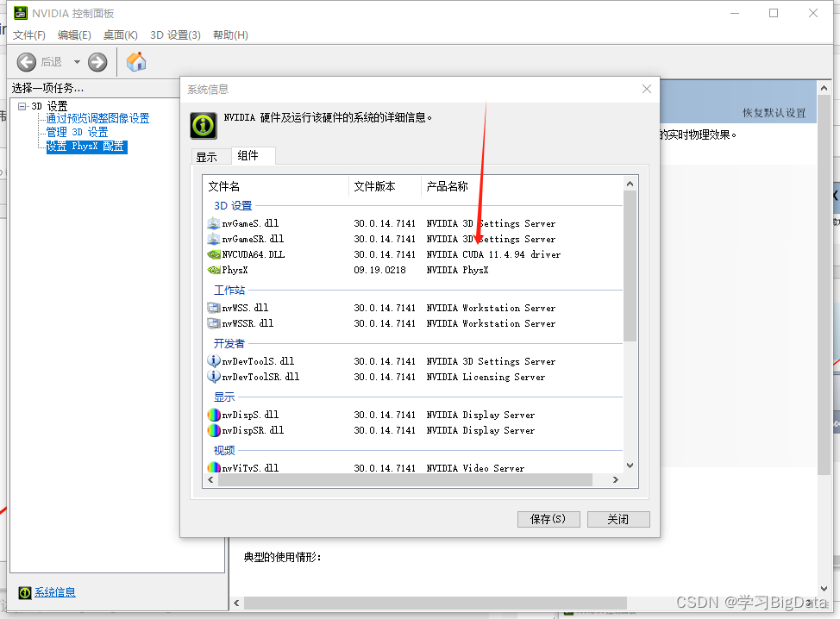Screen dimensions: 840x619
Task: Click the nvDispS.dll color icon
Action: click(214, 415)
